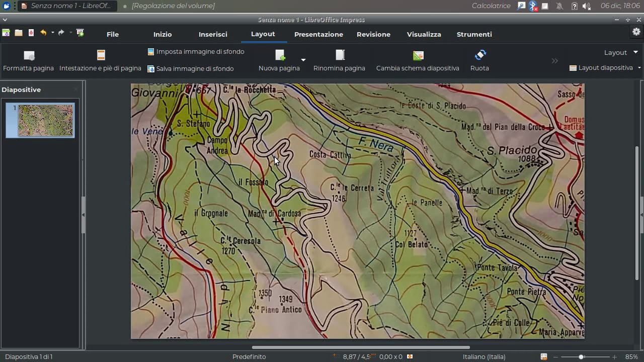Save the presentation with the save icon
The width and height of the screenshot is (644, 362).
pos(31,33)
